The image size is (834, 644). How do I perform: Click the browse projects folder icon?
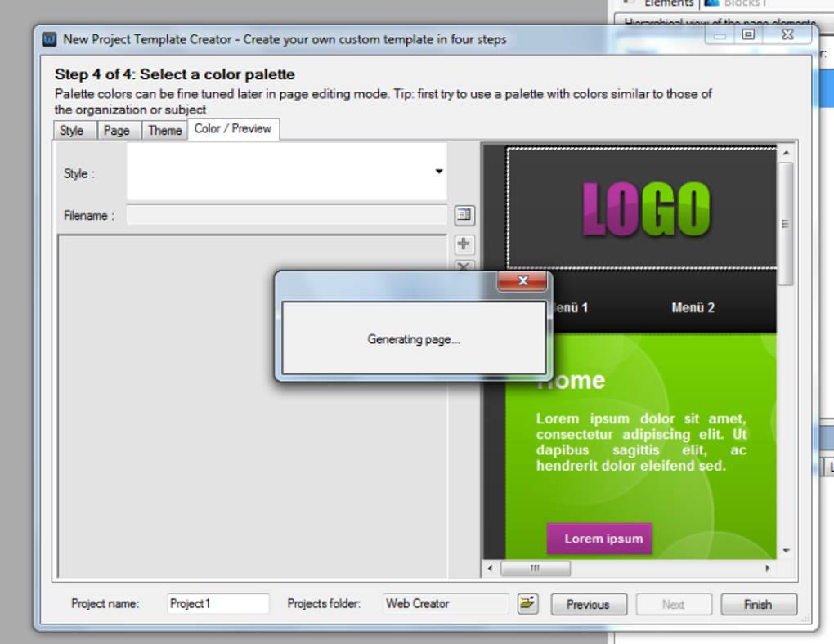pos(527,604)
